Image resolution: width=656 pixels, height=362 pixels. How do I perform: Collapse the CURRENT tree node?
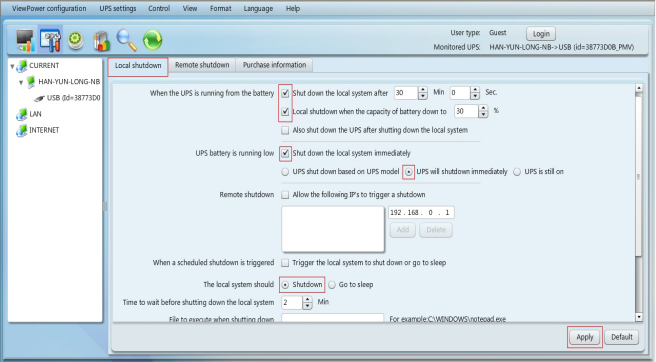pos(13,66)
